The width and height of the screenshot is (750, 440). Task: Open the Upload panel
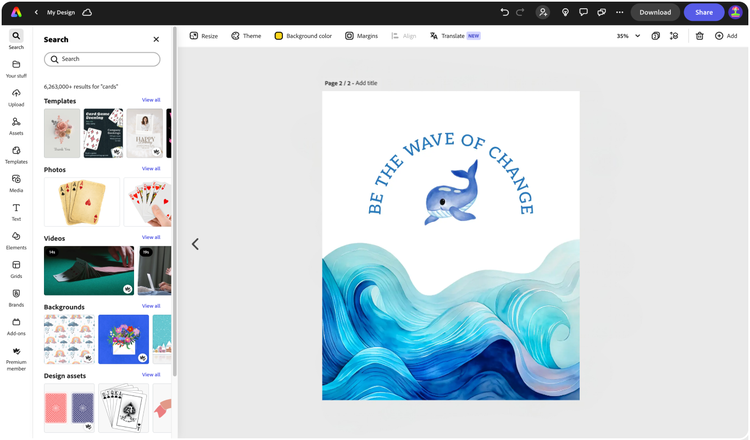[16, 98]
